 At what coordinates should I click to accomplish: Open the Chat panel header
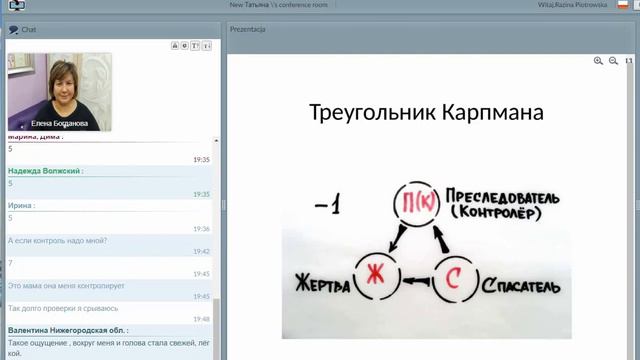click(x=113, y=30)
